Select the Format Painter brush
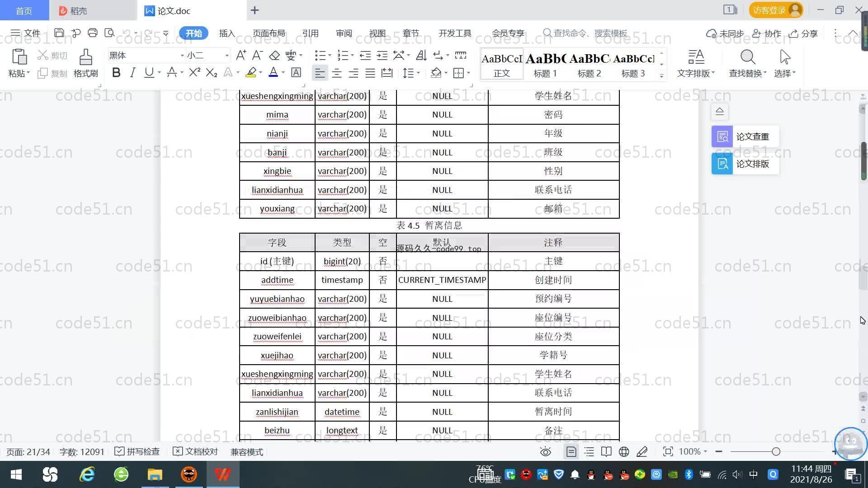The width and height of the screenshot is (868, 488). click(86, 58)
